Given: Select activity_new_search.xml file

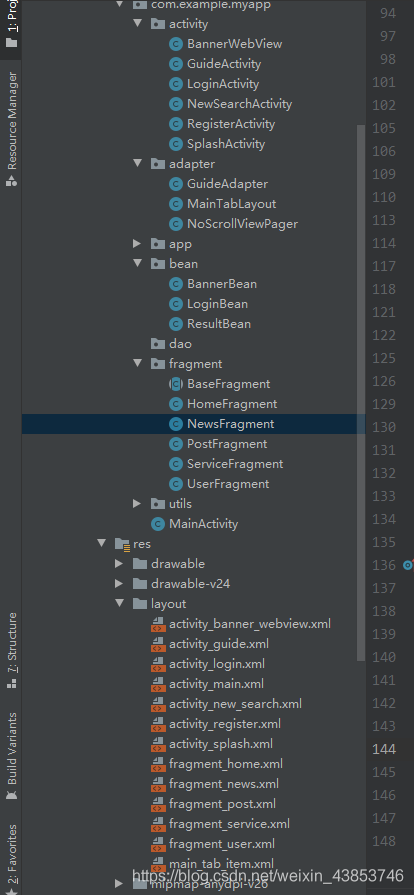Looking at the screenshot, I should point(235,704).
